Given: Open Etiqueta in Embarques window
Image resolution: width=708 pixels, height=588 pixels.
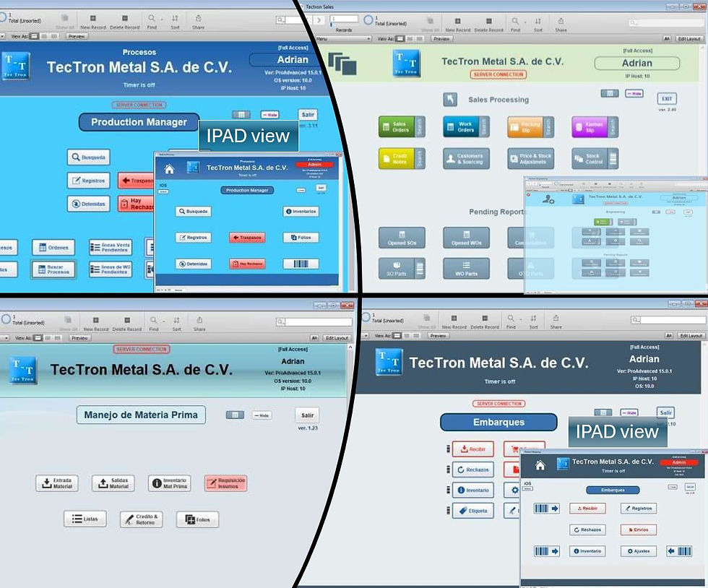Looking at the screenshot, I should pyautogui.click(x=473, y=511).
